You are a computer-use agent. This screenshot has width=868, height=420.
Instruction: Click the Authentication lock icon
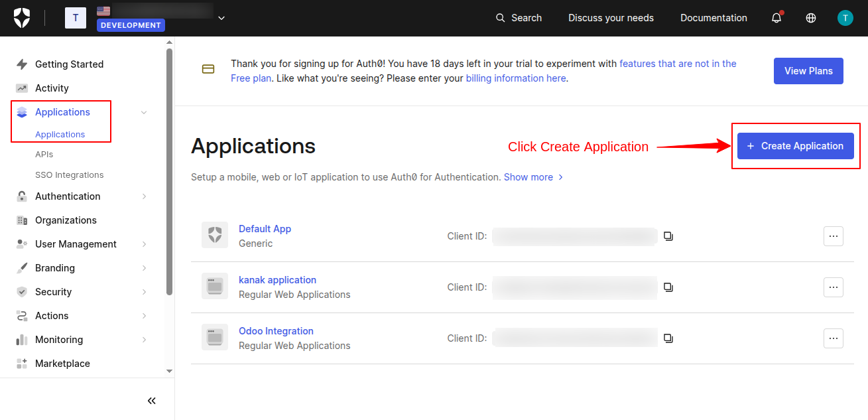click(x=22, y=196)
